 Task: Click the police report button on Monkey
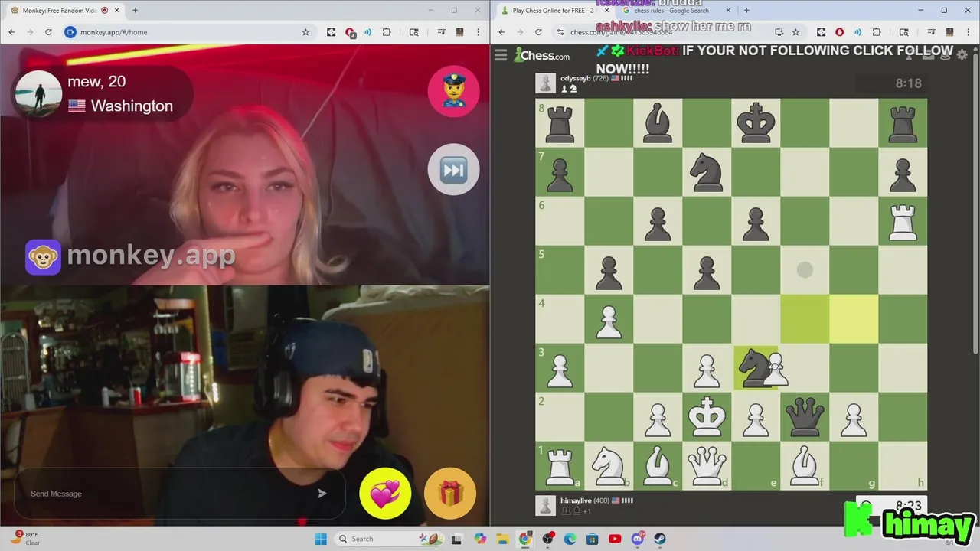pyautogui.click(x=453, y=91)
